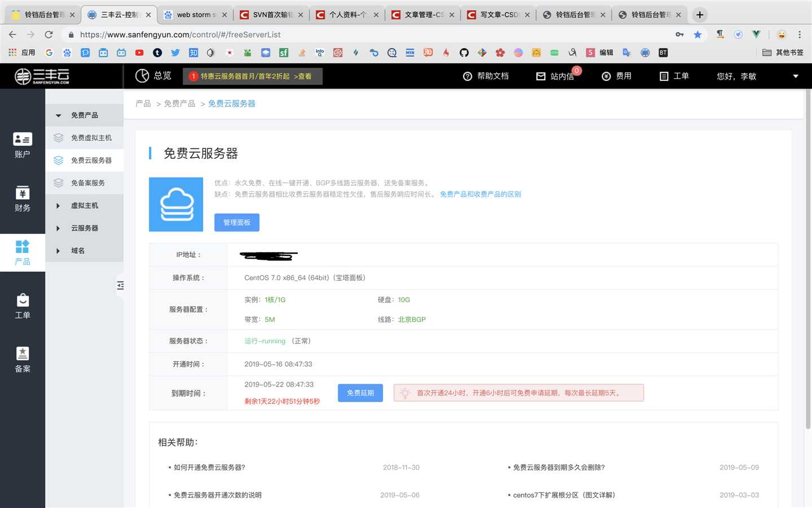Switch to the web storm browser tab
Screen dimensions: 812x508
tap(195, 15)
